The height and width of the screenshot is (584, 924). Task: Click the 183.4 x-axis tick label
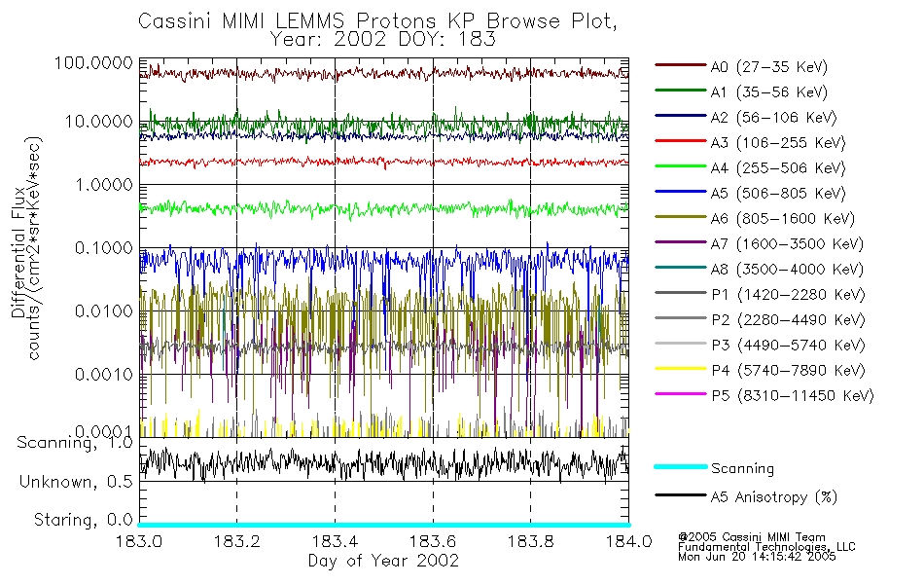[335, 541]
